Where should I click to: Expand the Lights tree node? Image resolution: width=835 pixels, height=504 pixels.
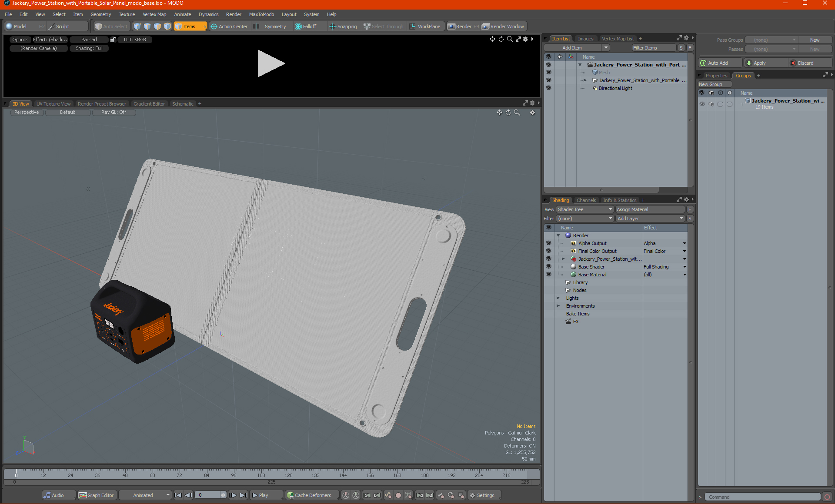(x=558, y=298)
